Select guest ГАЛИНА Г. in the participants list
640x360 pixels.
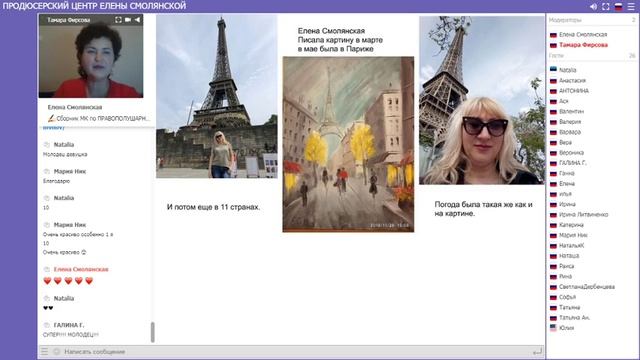[573, 163]
